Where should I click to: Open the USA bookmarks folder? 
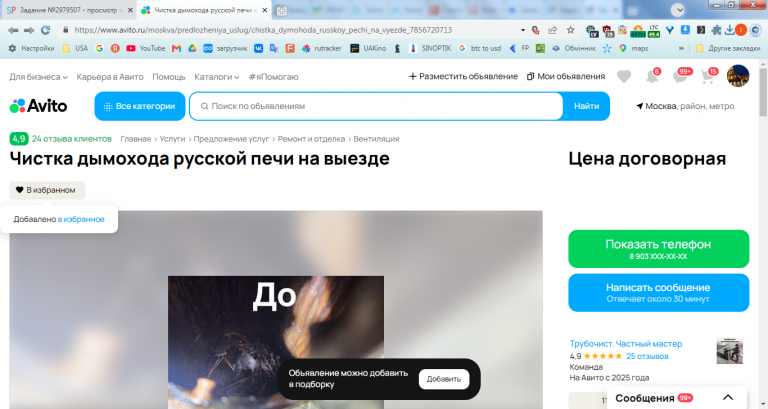point(75,48)
